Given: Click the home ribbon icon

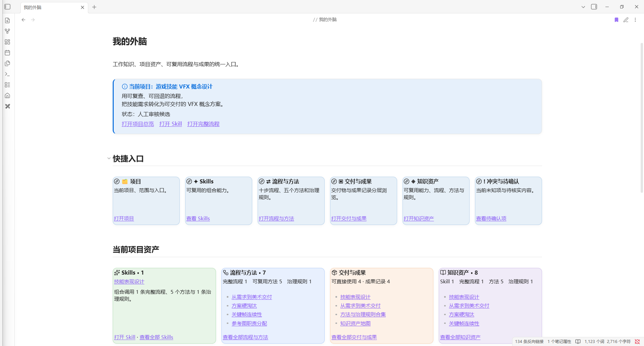Looking at the screenshot, I should (7, 96).
